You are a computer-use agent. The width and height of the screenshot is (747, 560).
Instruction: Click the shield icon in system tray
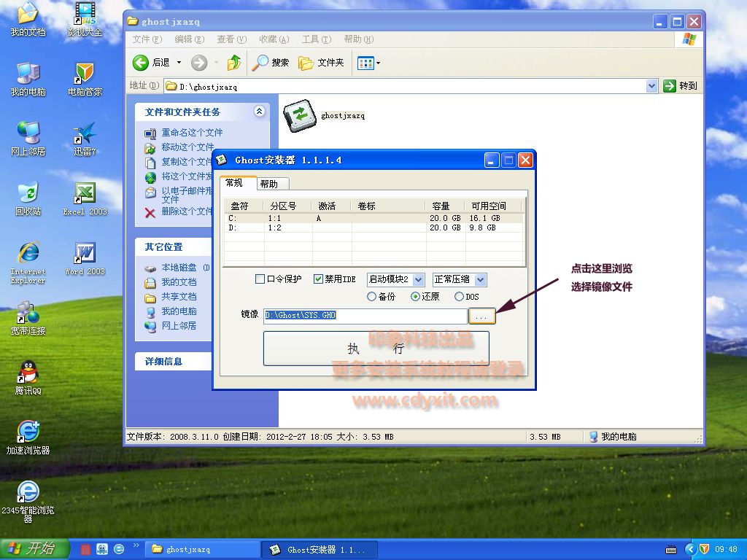pyautogui.click(x=705, y=549)
